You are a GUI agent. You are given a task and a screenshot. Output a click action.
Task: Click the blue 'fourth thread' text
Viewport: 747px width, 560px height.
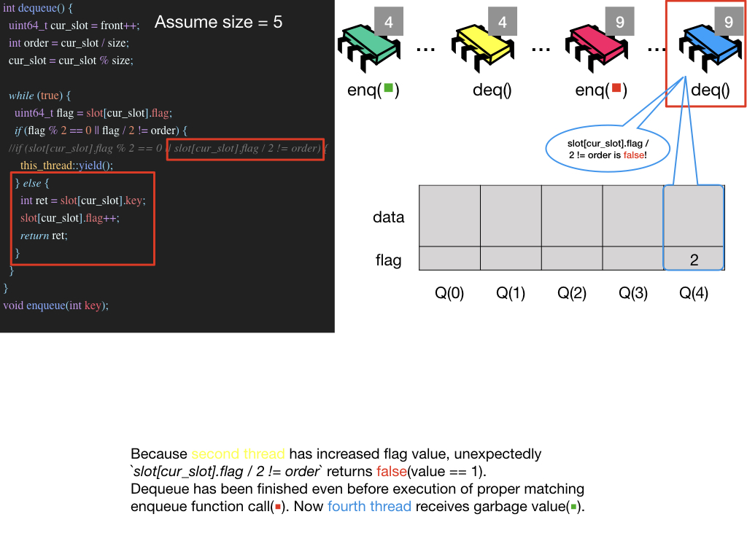click(369, 506)
